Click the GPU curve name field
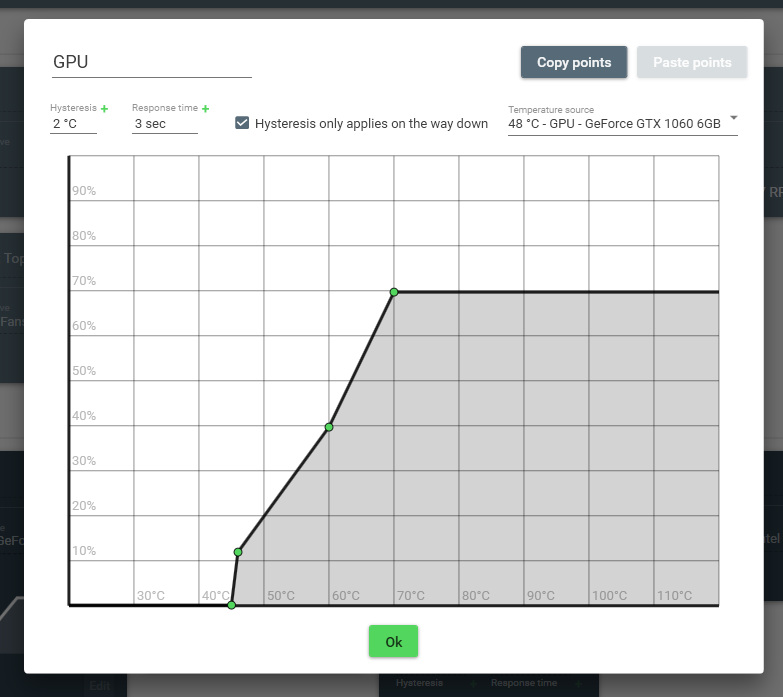The image size is (783, 697). [x=151, y=62]
